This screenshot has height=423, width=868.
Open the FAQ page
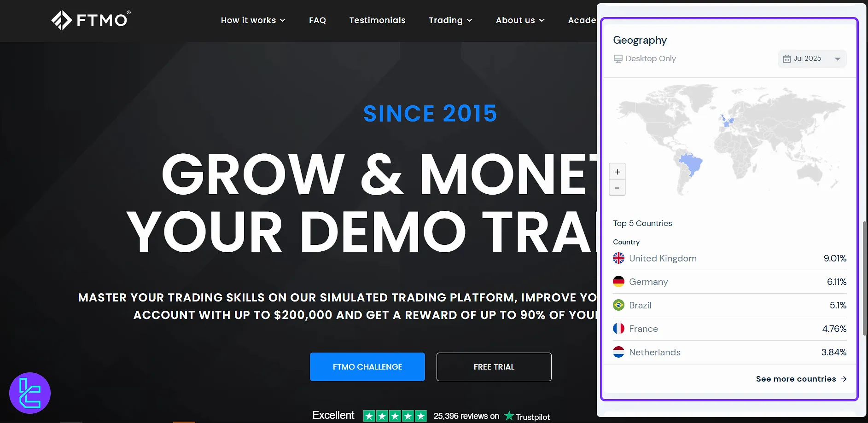(317, 20)
